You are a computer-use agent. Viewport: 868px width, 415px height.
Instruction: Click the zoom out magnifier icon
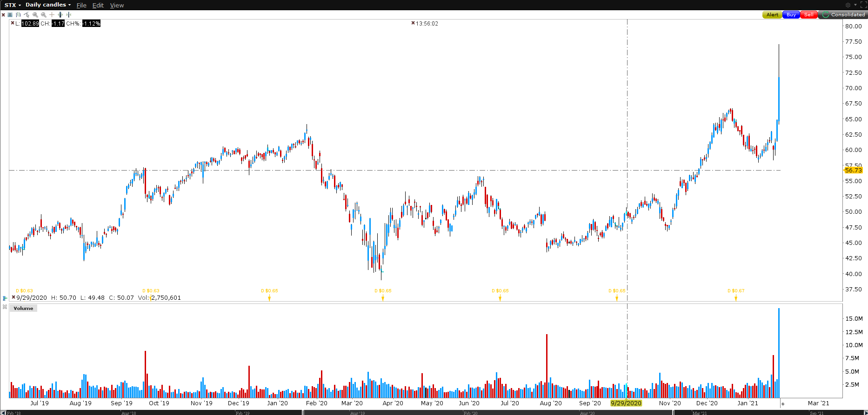point(43,15)
